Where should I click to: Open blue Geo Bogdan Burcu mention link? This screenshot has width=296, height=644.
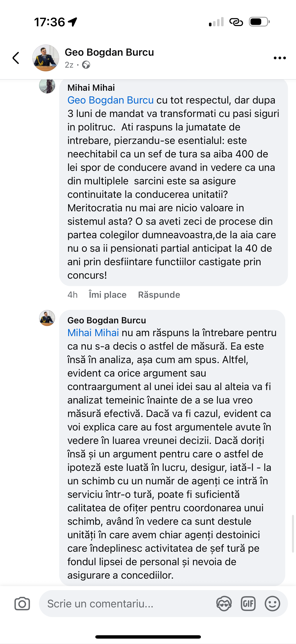pos(110,100)
